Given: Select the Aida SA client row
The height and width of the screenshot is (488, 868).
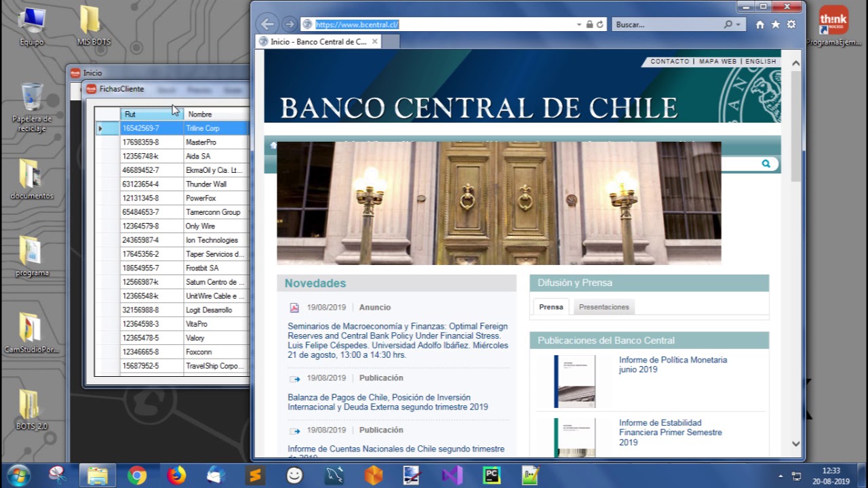Looking at the screenshot, I should point(173,156).
